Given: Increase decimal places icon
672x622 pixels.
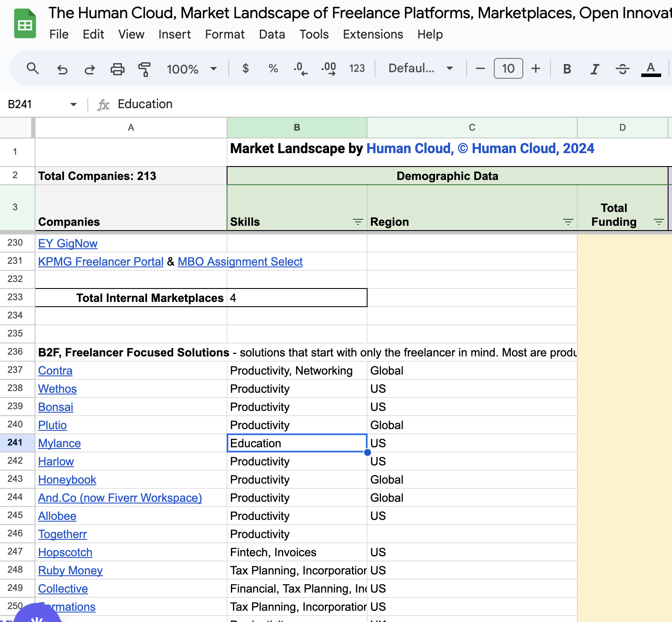Looking at the screenshot, I should 329,68.
